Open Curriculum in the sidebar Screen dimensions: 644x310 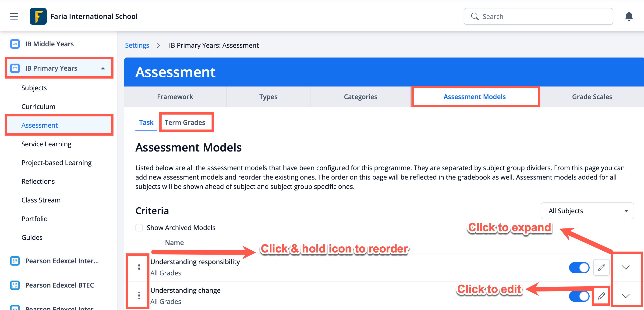pos(38,106)
